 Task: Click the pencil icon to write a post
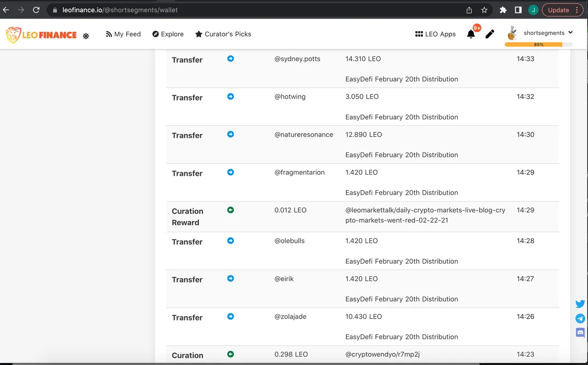tap(490, 34)
